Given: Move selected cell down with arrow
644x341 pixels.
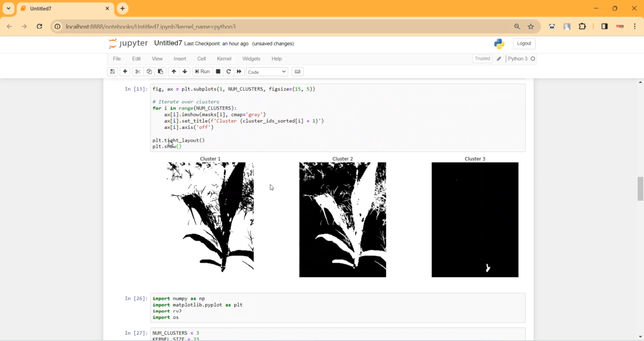Looking at the screenshot, I should (185, 72).
